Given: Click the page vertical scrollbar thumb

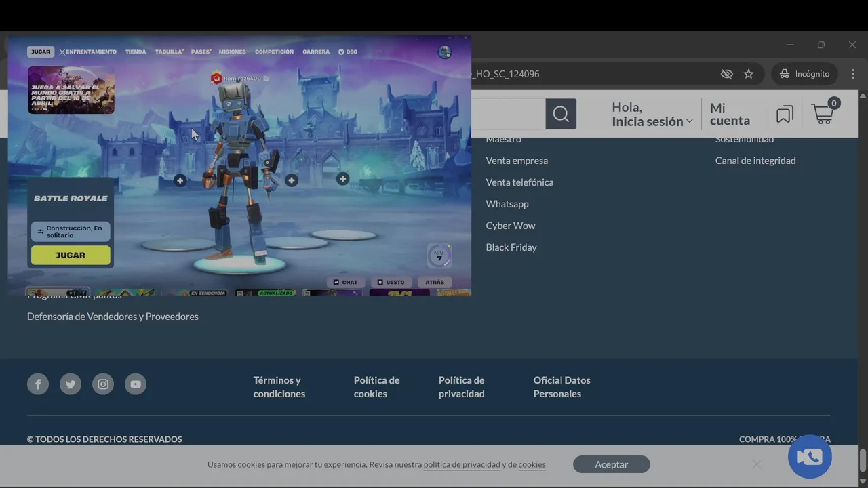Looking at the screenshot, I should click(863, 460).
